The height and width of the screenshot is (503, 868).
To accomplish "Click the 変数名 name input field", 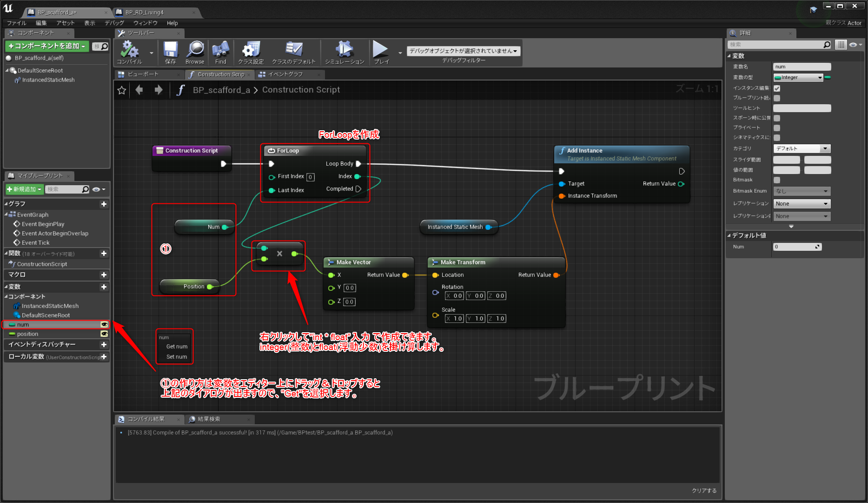I will [802, 67].
